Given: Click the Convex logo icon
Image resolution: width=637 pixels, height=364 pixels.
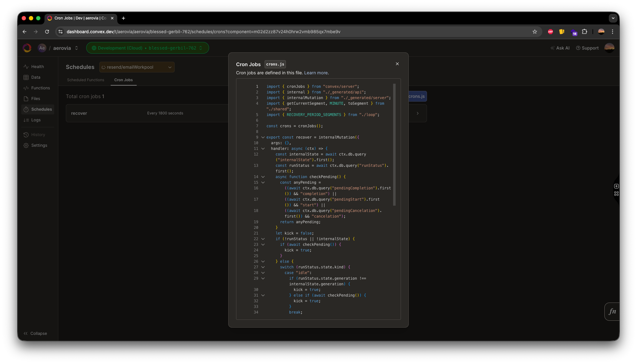Looking at the screenshot, I should pos(27,48).
